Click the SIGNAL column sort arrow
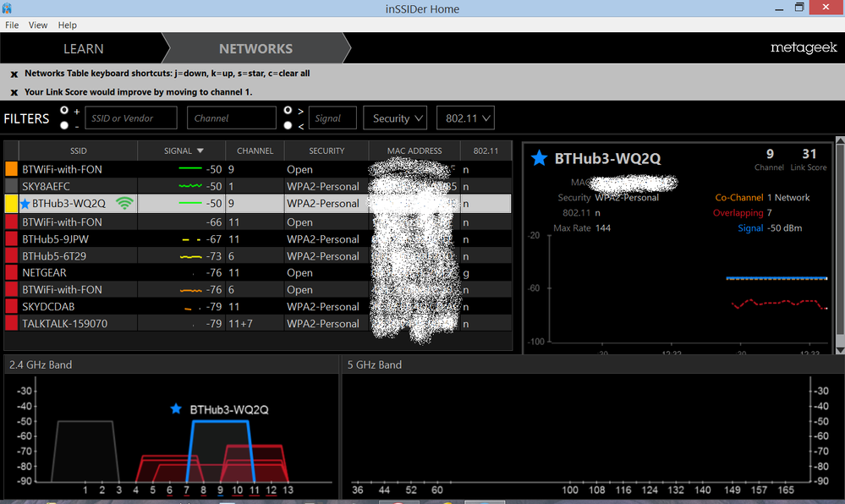This screenshot has height=504, width=845. pos(200,151)
